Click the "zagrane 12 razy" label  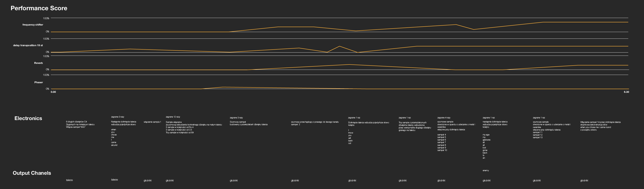(x=173, y=117)
